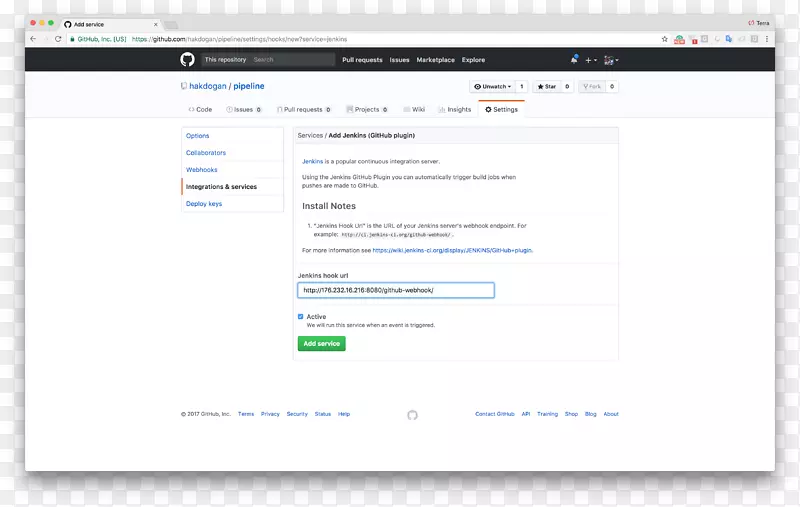800x507 pixels.
Task: Open the Training footer link
Action: [547, 414]
